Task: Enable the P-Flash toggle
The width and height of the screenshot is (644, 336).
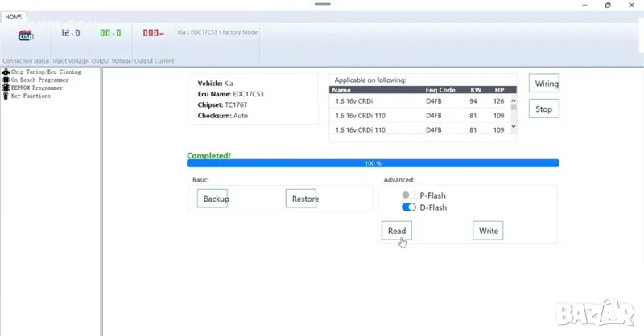Action: (409, 195)
